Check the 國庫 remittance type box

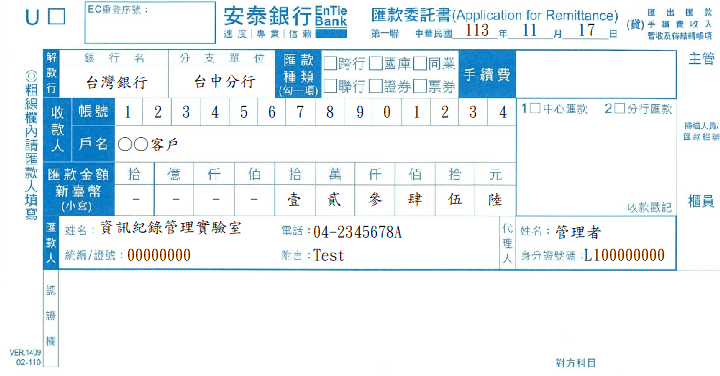click(375, 63)
